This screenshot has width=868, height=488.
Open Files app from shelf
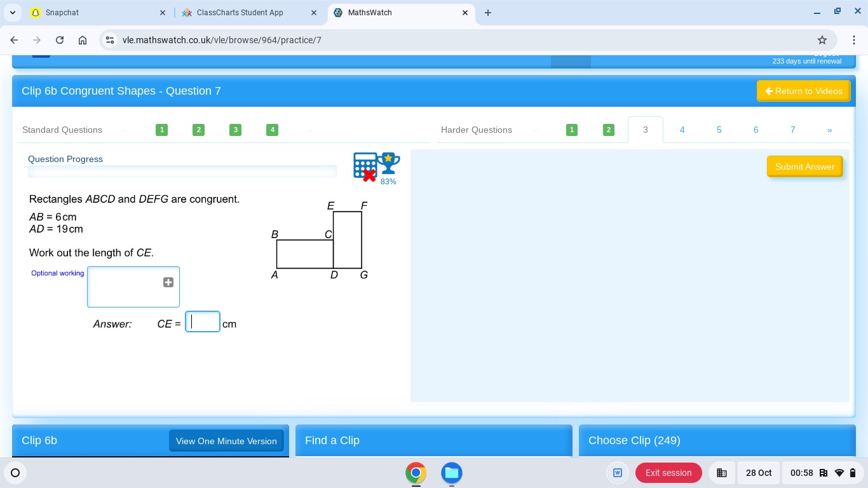[x=452, y=473]
